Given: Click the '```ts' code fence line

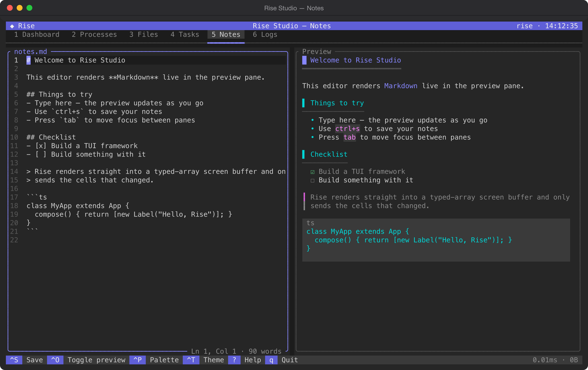Looking at the screenshot, I should [37, 197].
